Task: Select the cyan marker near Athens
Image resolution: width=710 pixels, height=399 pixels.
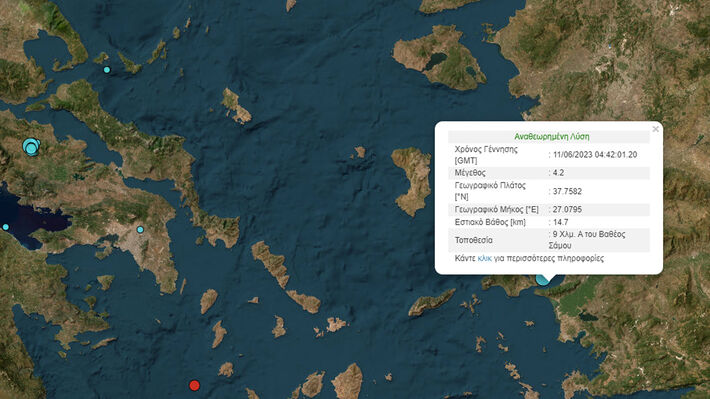Action: pyautogui.click(x=140, y=230)
